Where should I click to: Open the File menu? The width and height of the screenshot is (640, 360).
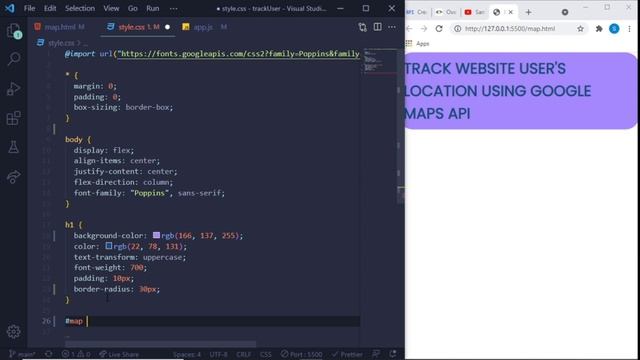pos(29,8)
